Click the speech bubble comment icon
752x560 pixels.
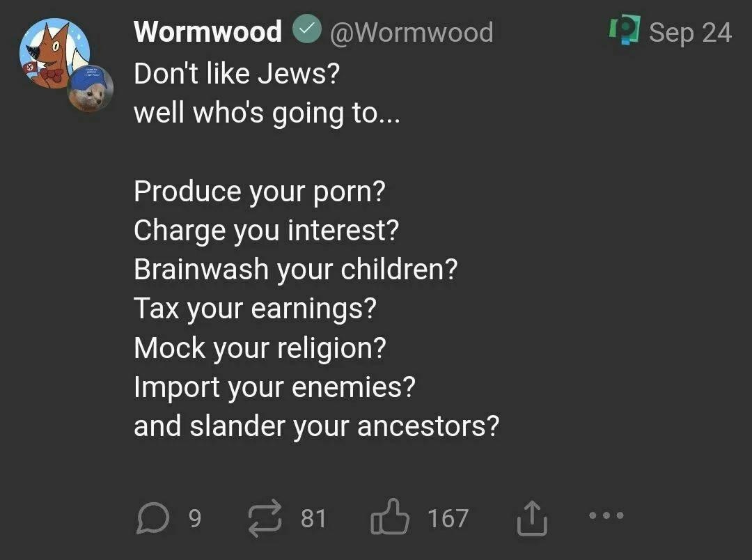coord(153,518)
